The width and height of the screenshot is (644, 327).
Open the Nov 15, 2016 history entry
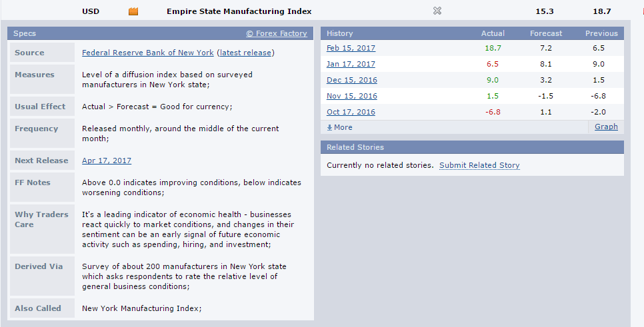pos(351,96)
